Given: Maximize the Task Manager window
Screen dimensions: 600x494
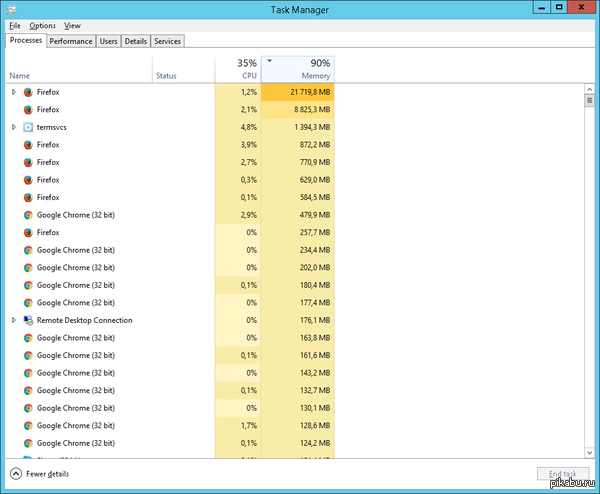Looking at the screenshot, I should [x=559, y=7].
